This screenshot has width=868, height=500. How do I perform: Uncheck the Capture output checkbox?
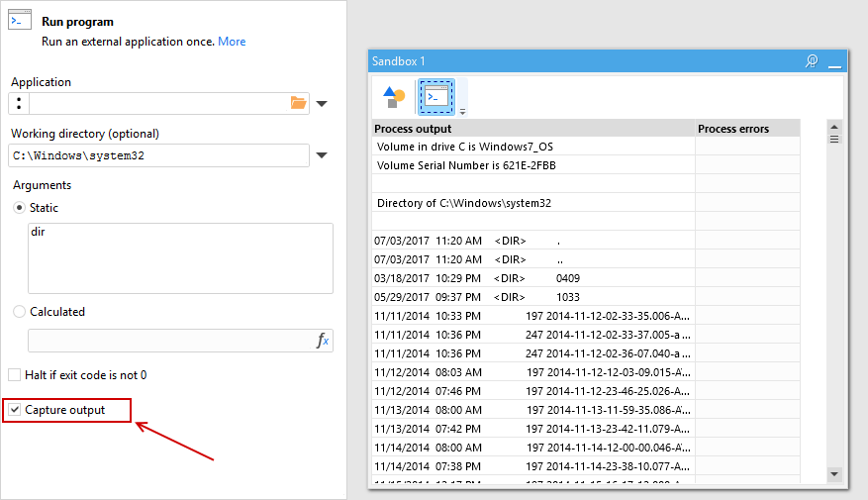click(x=15, y=410)
